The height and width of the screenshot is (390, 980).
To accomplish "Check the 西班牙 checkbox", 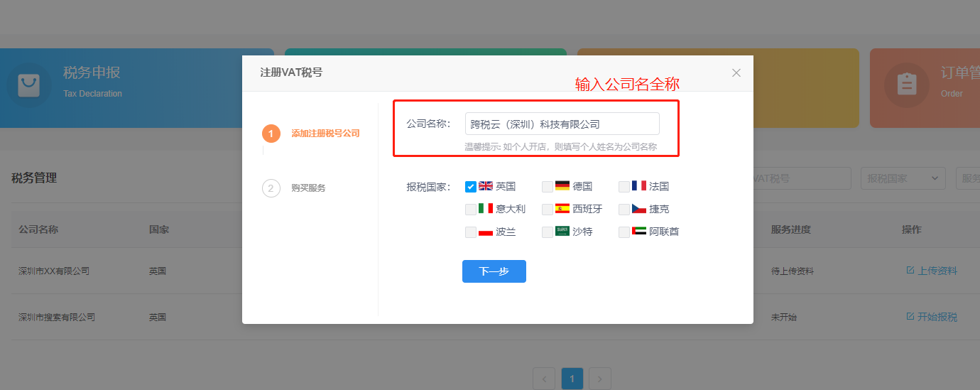I will tap(548, 210).
